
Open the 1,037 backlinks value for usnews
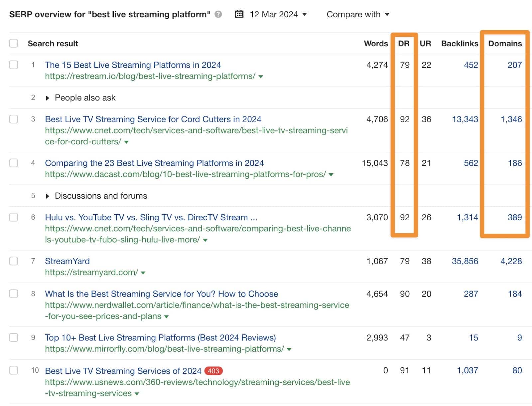[x=467, y=370]
